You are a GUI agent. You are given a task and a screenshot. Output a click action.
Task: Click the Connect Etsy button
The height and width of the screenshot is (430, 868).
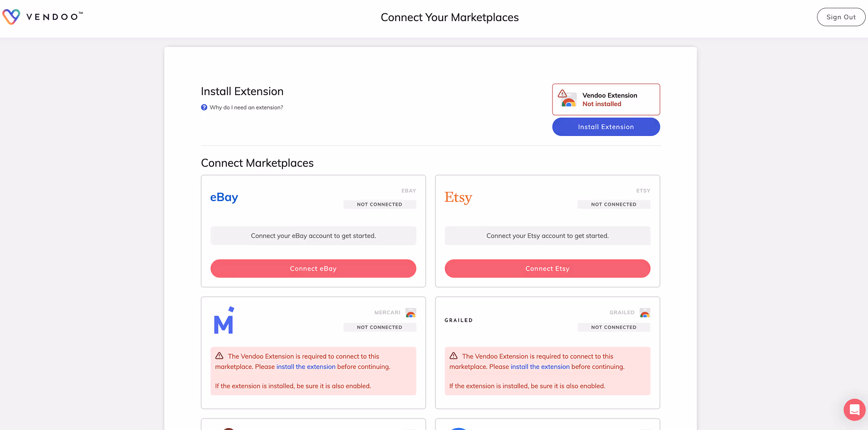547,268
